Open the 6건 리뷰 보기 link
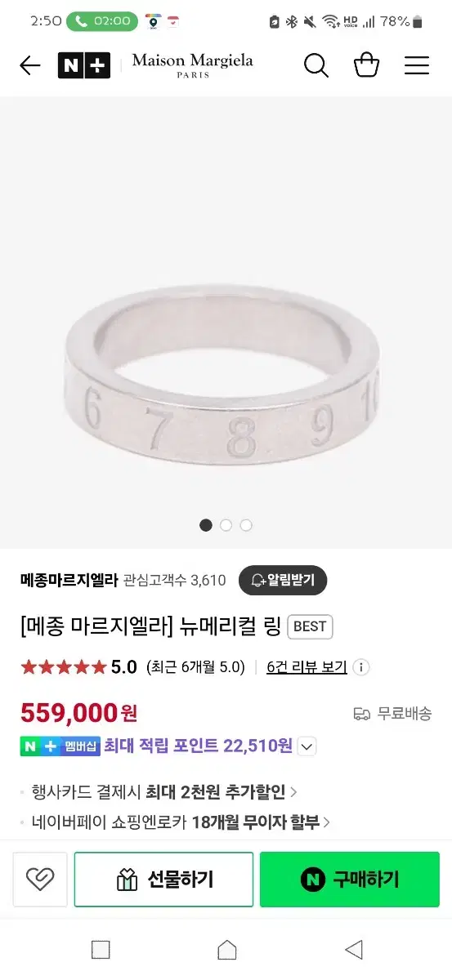 pos(307,667)
